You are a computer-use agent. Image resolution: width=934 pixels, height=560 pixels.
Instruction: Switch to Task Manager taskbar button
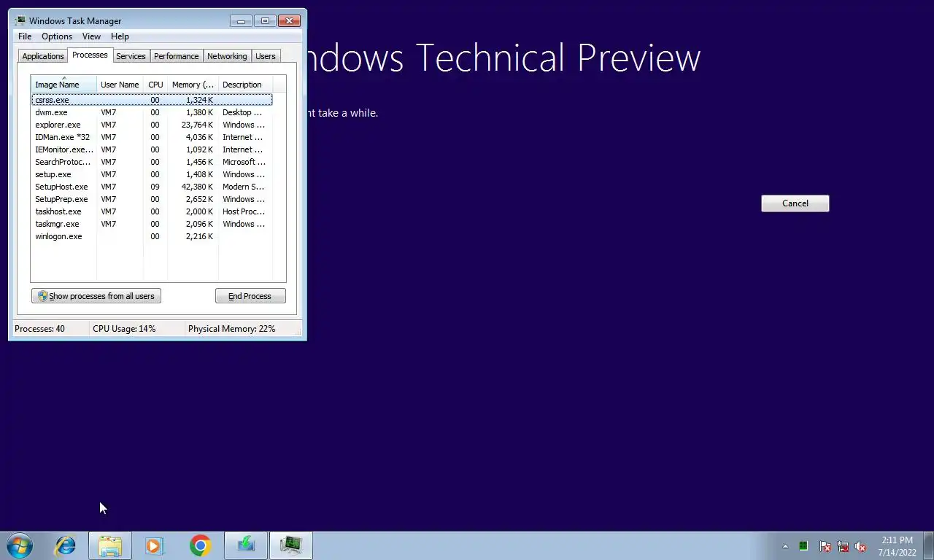291,545
